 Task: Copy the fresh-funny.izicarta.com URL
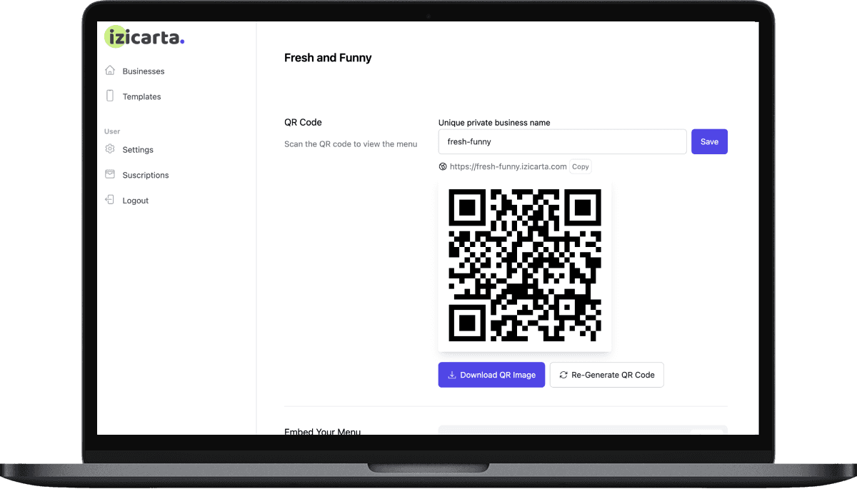[x=581, y=166]
